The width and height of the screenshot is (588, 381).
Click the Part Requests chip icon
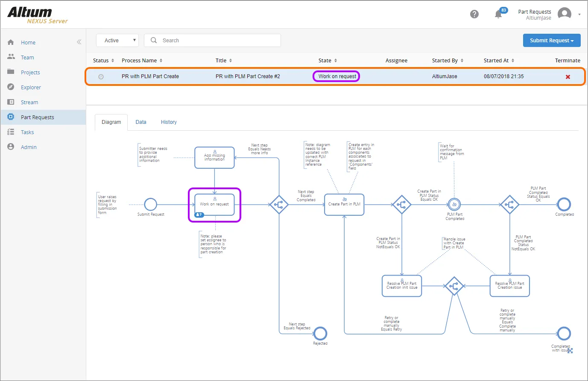[11, 117]
